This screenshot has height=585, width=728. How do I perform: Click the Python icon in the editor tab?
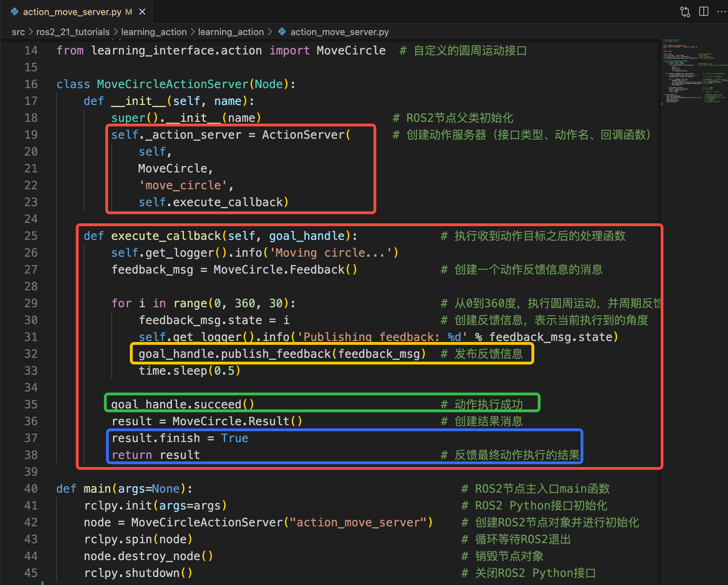coord(15,12)
